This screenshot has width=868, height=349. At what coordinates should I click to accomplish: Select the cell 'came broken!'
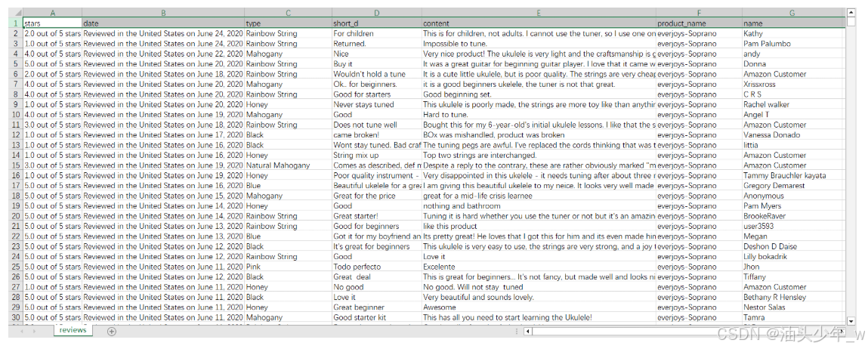[x=377, y=134]
